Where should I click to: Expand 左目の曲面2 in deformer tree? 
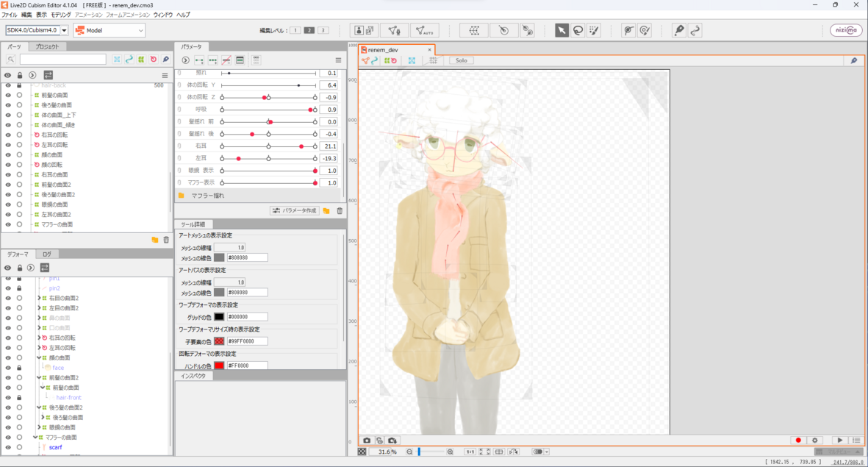[x=39, y=308]
